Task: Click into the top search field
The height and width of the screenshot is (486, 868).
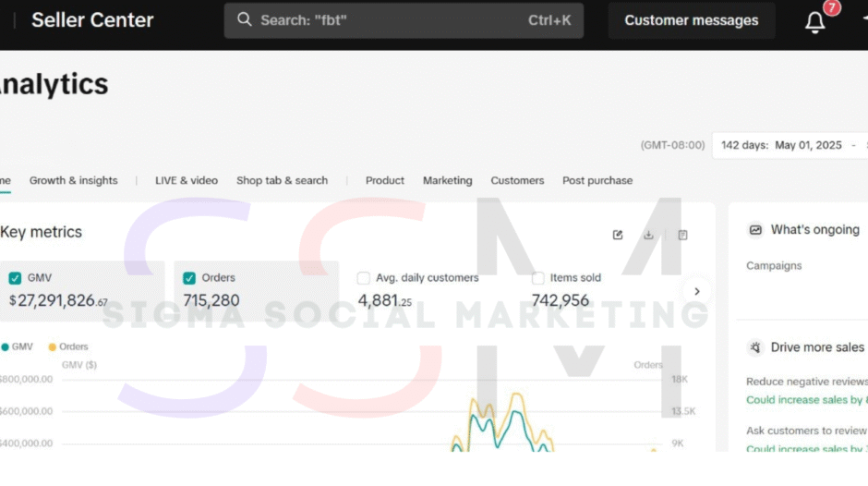Action: 388,20
